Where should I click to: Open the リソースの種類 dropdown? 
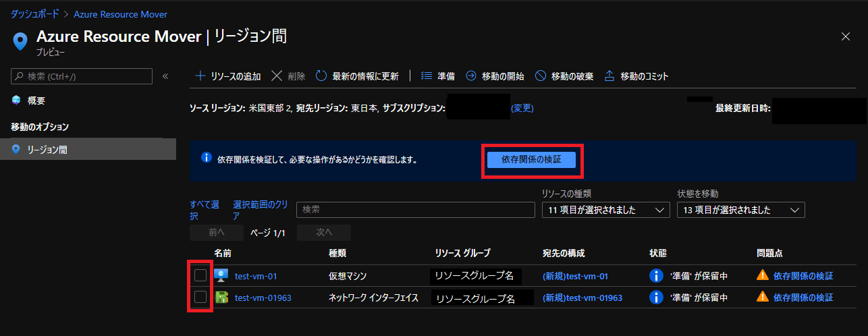(x=606, y=210)
